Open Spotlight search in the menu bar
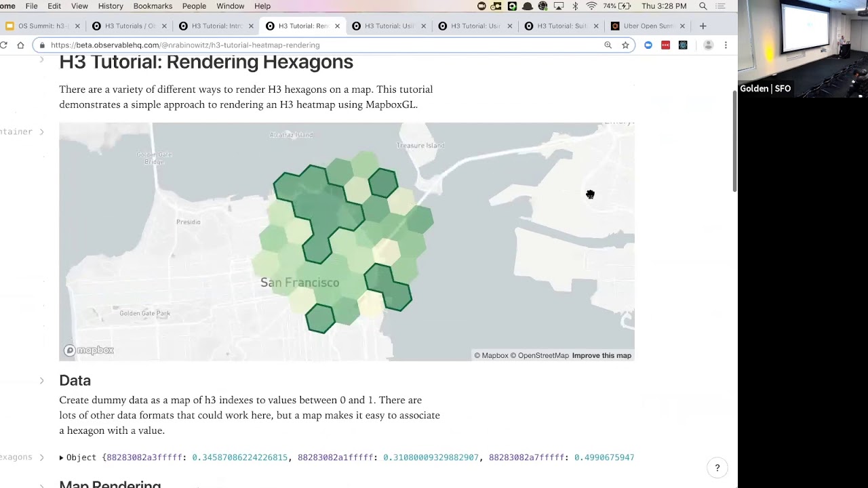The height and width of the screenshot is (488, 868). (703, 6)
